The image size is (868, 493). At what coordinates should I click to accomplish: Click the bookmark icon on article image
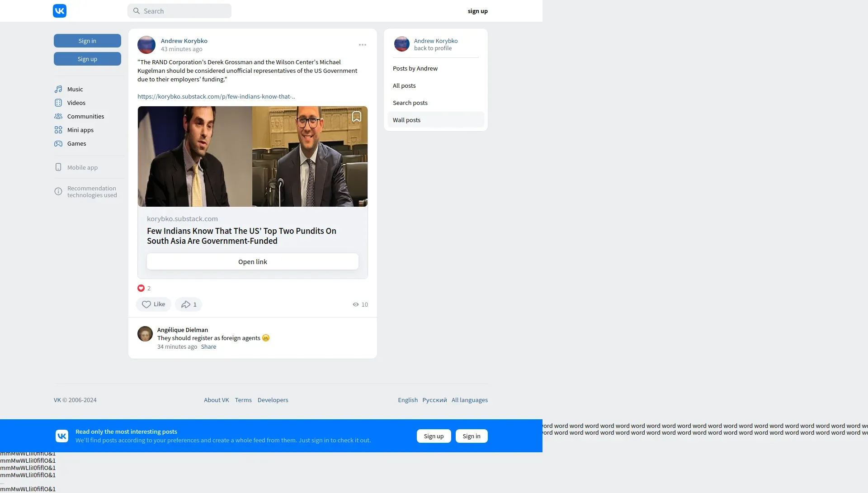[357, 117]
